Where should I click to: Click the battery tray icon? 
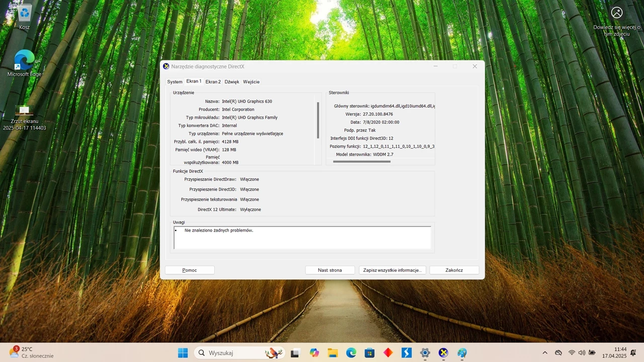click(593, 353)
